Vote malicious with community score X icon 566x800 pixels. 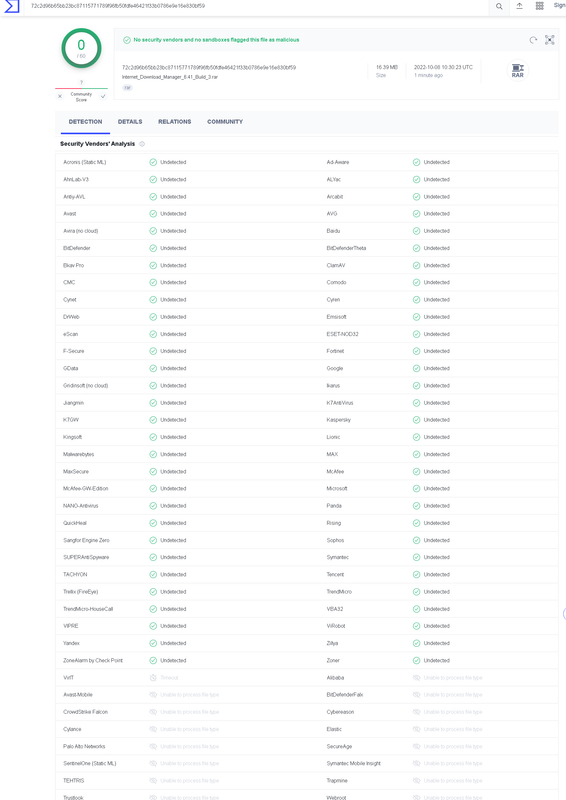tap(60, 96)
